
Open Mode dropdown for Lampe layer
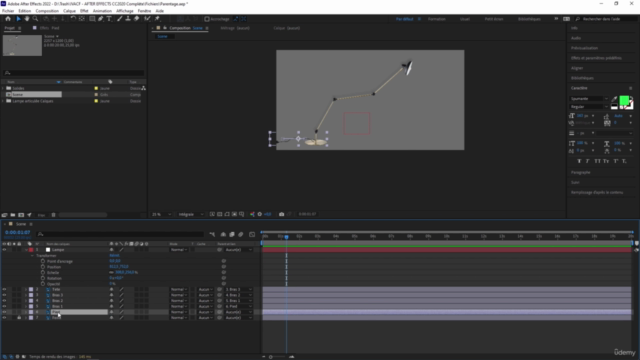tap(179, 250)
